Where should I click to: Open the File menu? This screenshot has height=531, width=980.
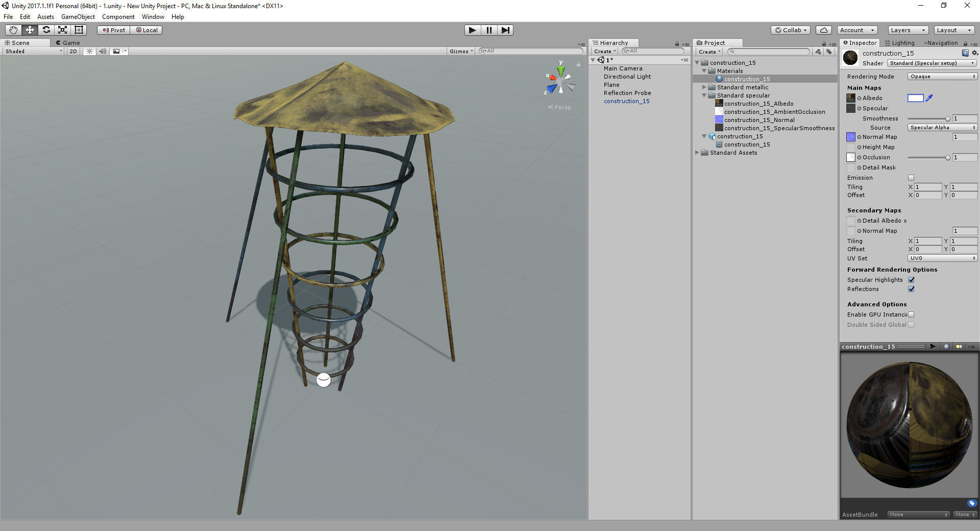tap(8, 17)
